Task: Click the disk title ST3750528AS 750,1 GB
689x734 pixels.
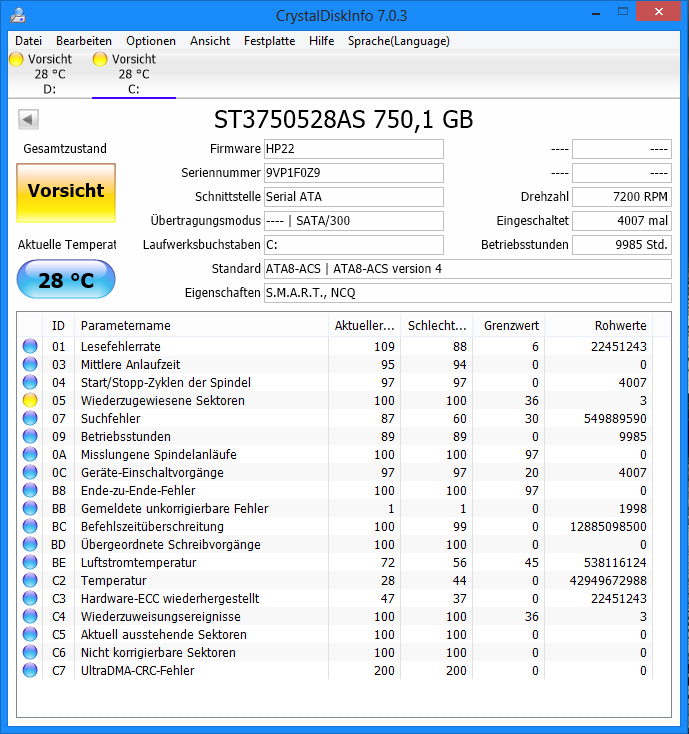Action: coord(344,119)
